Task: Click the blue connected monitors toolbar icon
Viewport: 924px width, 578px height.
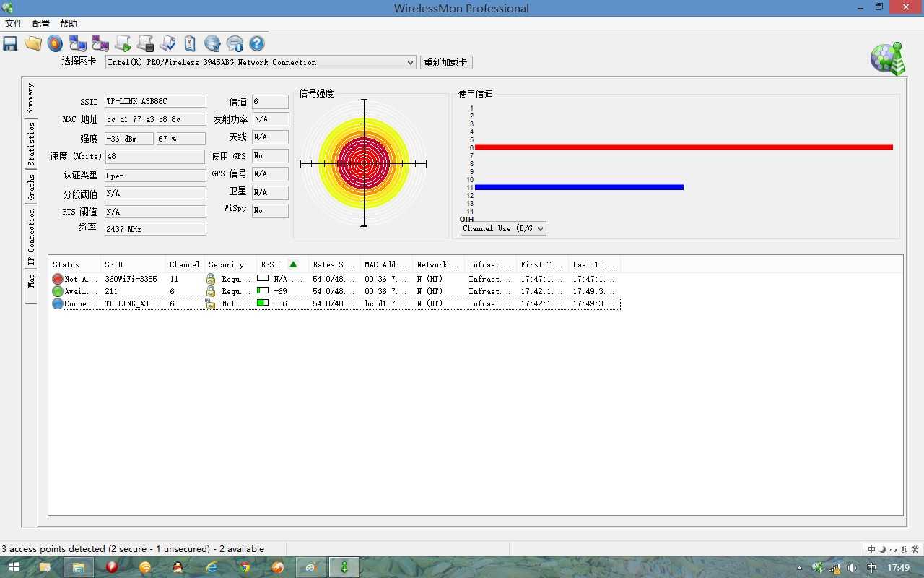Action: click(77, 43)
